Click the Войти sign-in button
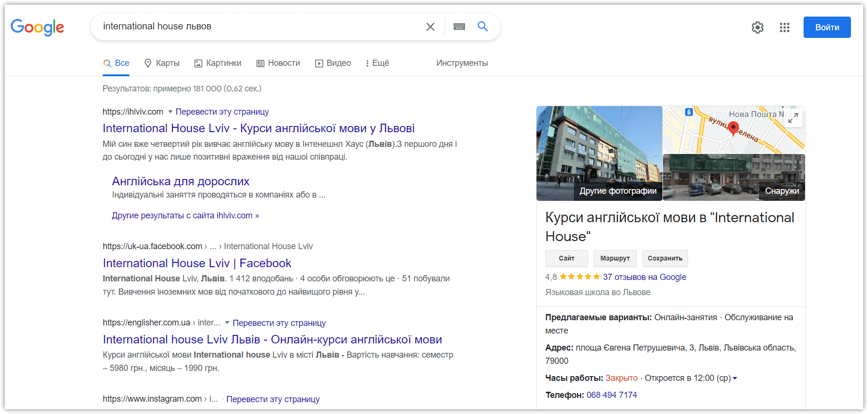Viewport: 868px width, 414px height. coord(827,27)
